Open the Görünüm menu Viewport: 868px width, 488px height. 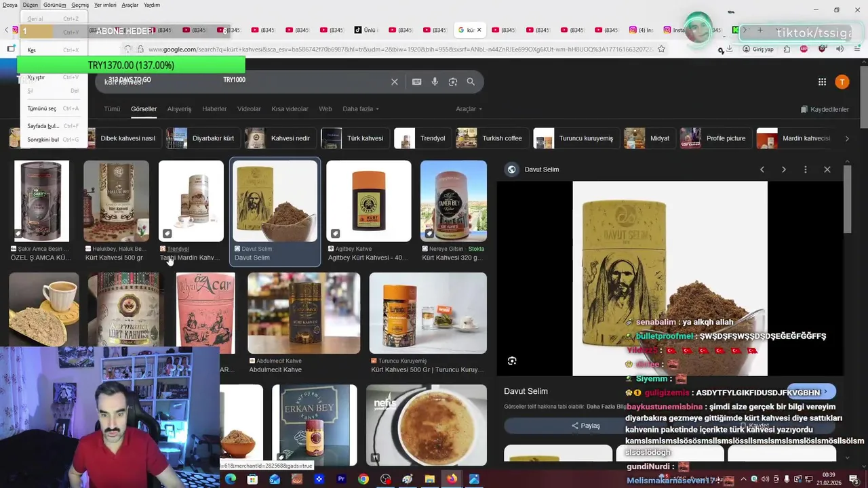pyautogui.click(x=55, y=5)
